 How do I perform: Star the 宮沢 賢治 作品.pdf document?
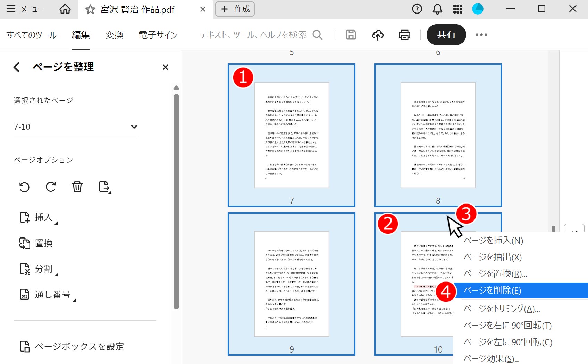[90, 9]
